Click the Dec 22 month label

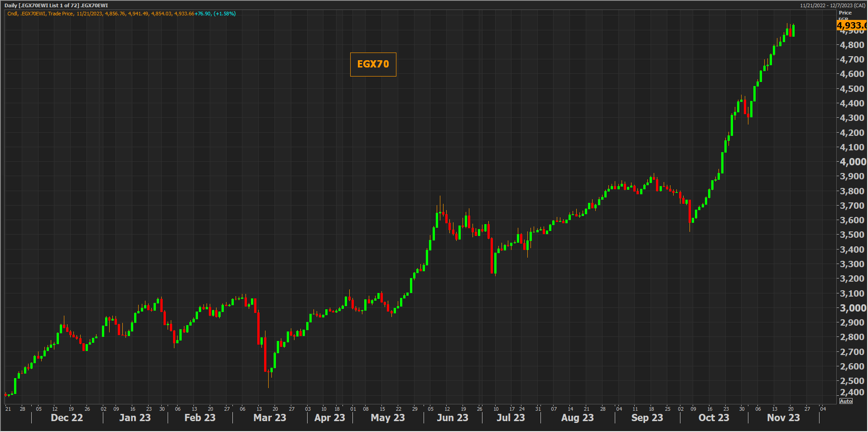click(x=67, y=418)
